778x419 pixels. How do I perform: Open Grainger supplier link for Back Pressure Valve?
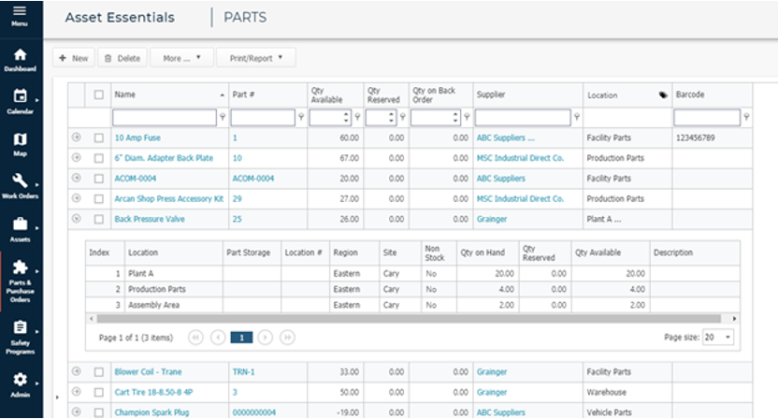(492, 219)
